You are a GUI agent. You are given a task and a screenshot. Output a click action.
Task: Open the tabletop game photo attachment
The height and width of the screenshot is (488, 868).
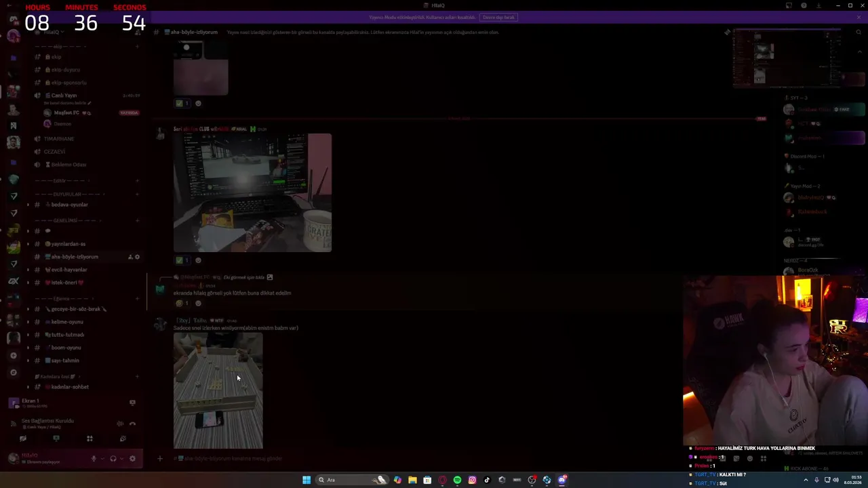click(x=218, y=390)
